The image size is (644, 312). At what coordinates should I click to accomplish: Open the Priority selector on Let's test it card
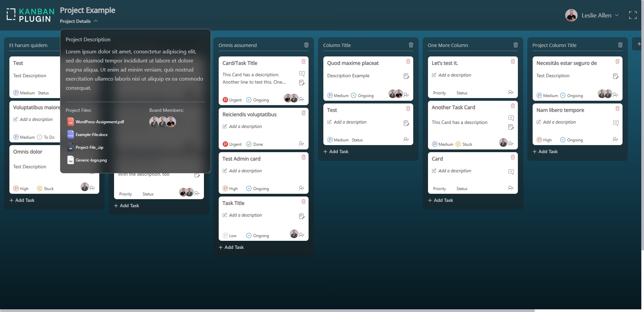pos(439,93)
